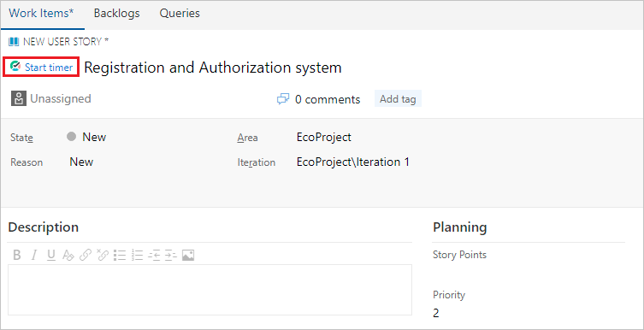
Task: Click the remove link icon
Action: pyautogui.click(x=103, y=256)
